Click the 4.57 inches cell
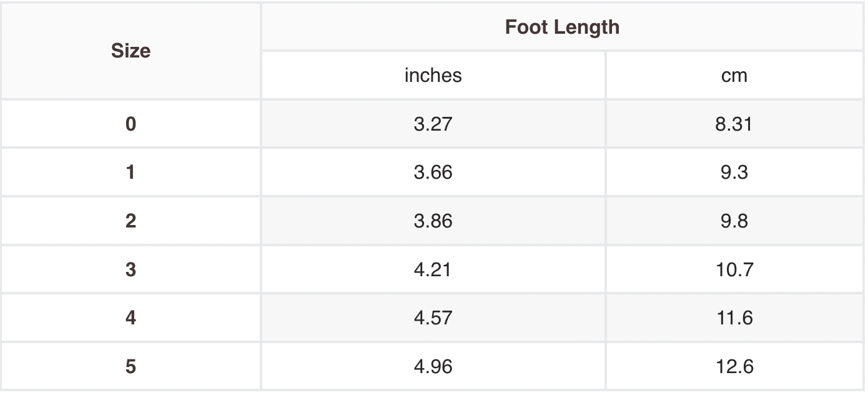The width and height of the screenshot is (868, 395). click(433, 317)
